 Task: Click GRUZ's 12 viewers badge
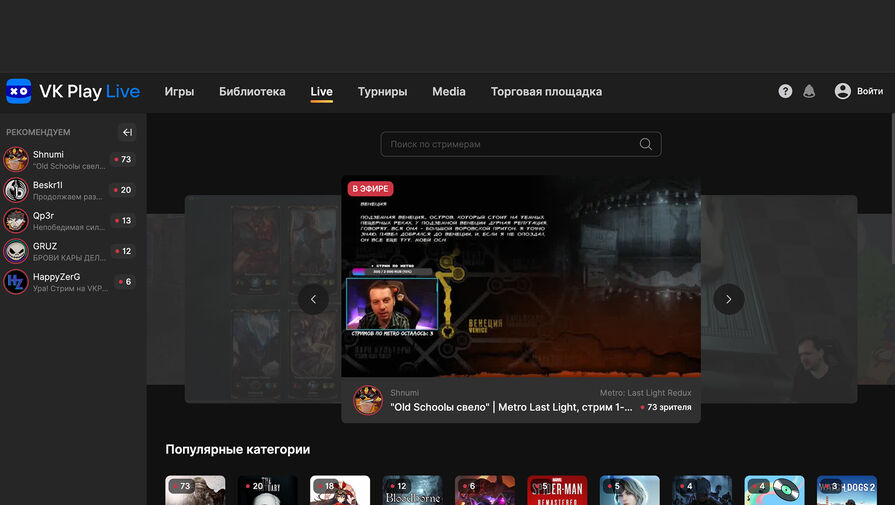123,251
